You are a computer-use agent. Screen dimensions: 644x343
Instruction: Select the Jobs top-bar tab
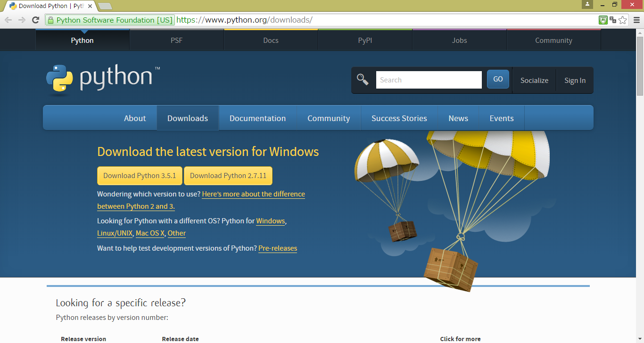pyautogui.click(x=460, y=41)
